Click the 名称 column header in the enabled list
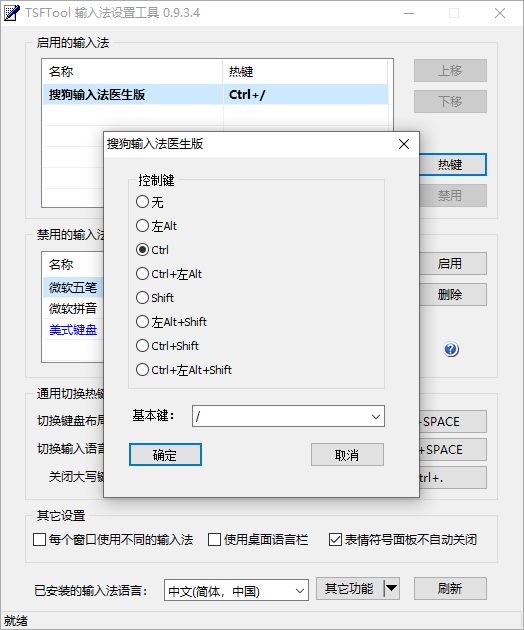 pyautogui.click(x=133, y=72)
